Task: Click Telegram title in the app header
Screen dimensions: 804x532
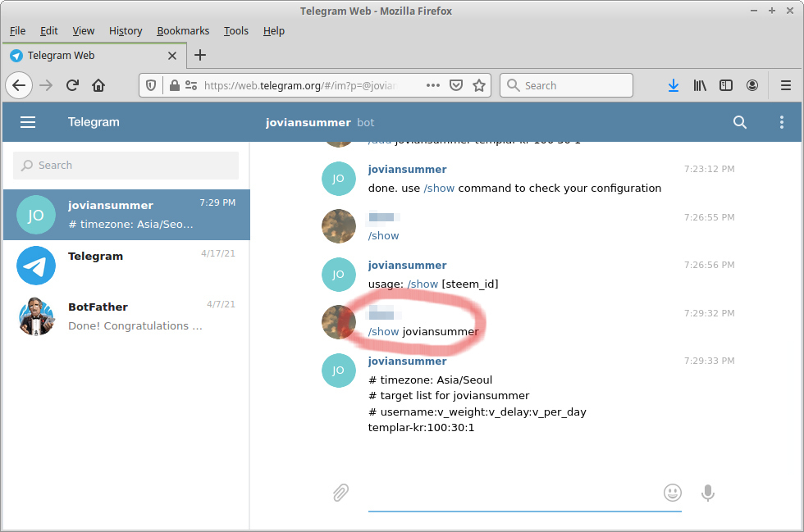Action: [x=94, y=122]
